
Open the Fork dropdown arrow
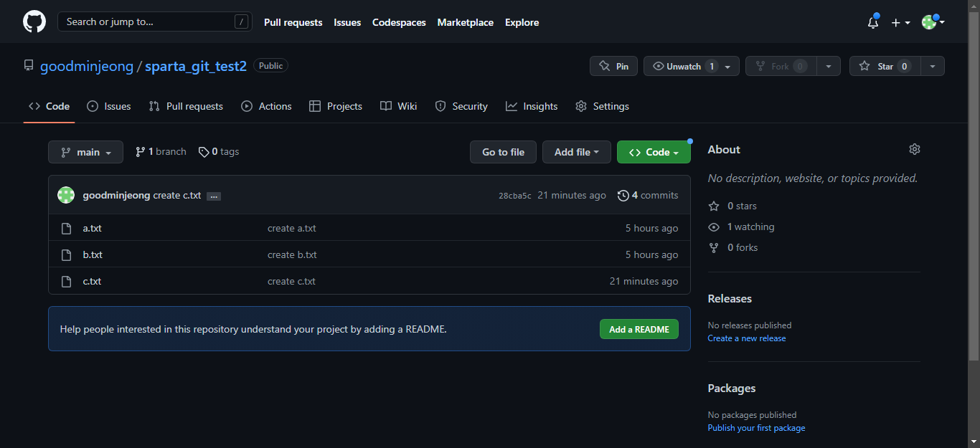click(x=829, y=66)
